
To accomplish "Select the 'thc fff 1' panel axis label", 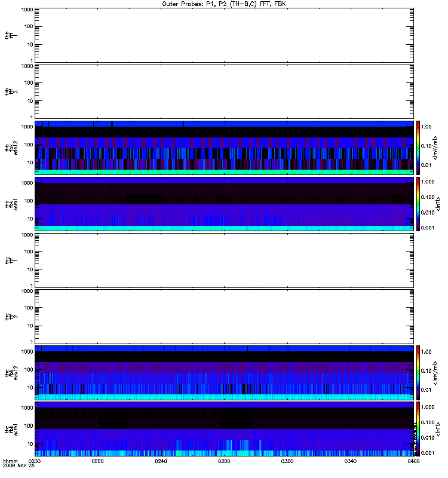I will [11, 261].
